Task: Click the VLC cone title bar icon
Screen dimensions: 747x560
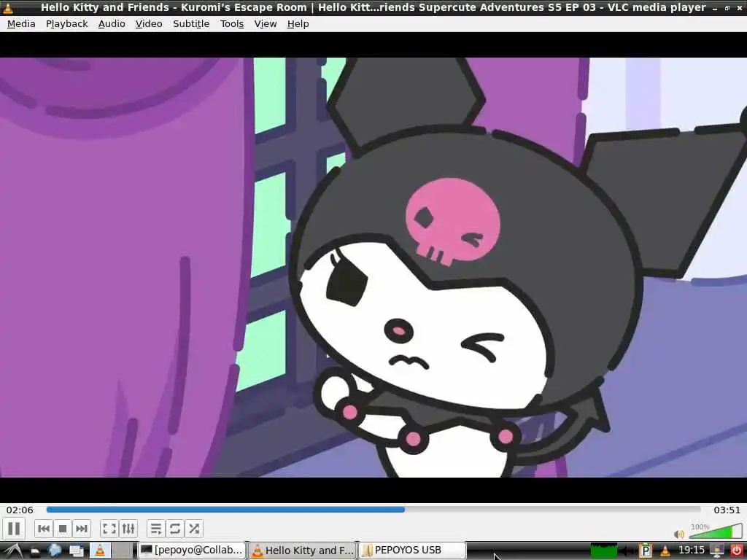Action: tap(8, 7)
